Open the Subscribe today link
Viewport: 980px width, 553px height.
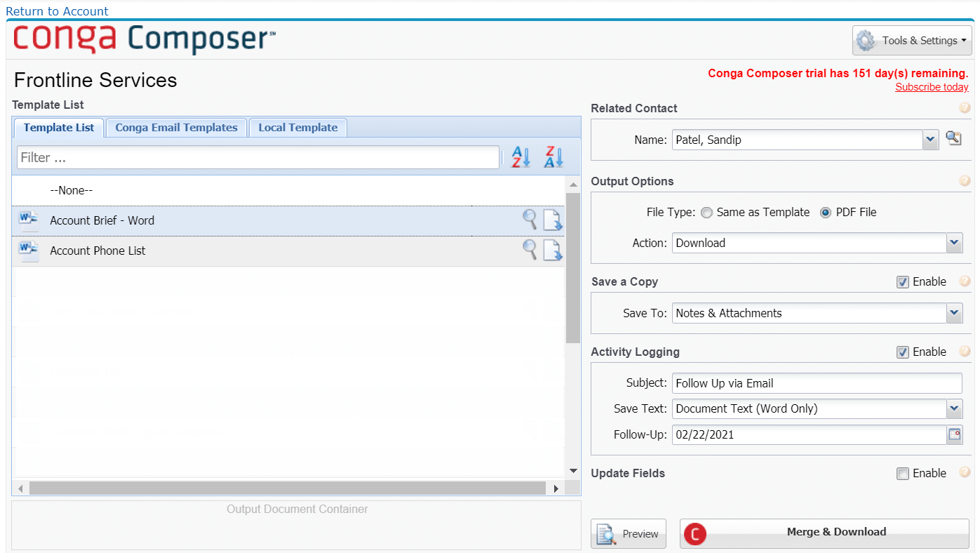(x=932, y=86)
